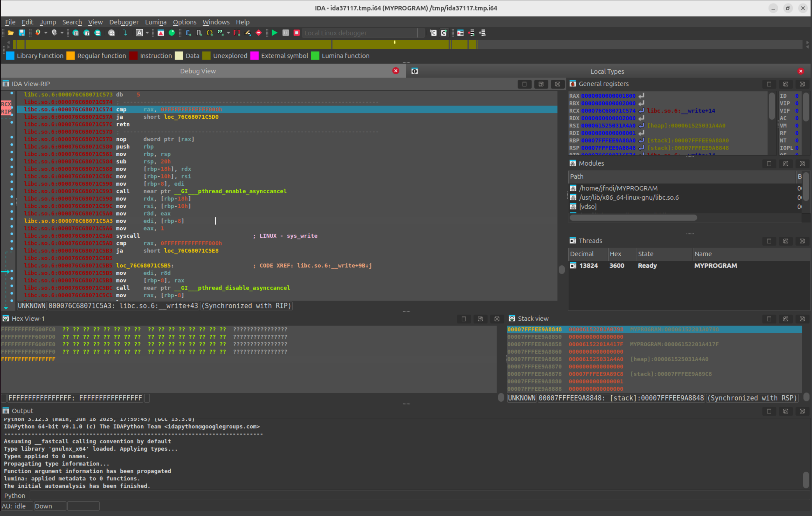The image size is (812, 516).
Task: Toggle the VIP flag in General registers
Action: coord(797,103)
